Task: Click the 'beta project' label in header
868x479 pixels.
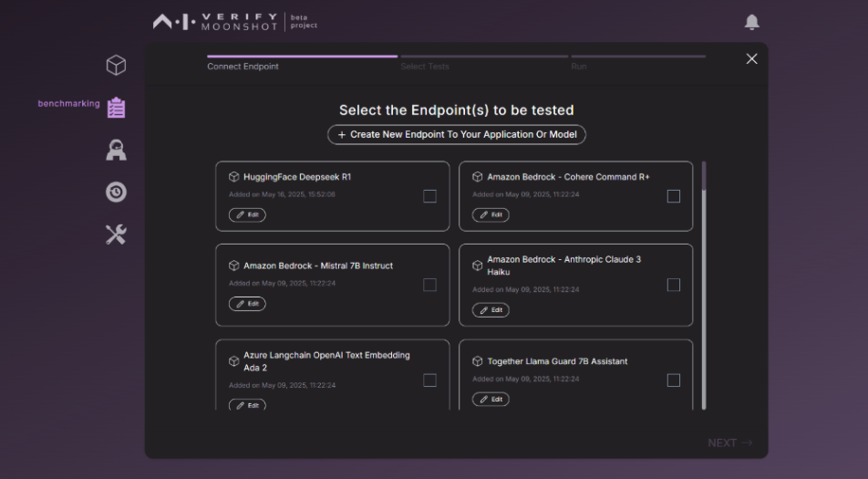Action: coord(304,22)
